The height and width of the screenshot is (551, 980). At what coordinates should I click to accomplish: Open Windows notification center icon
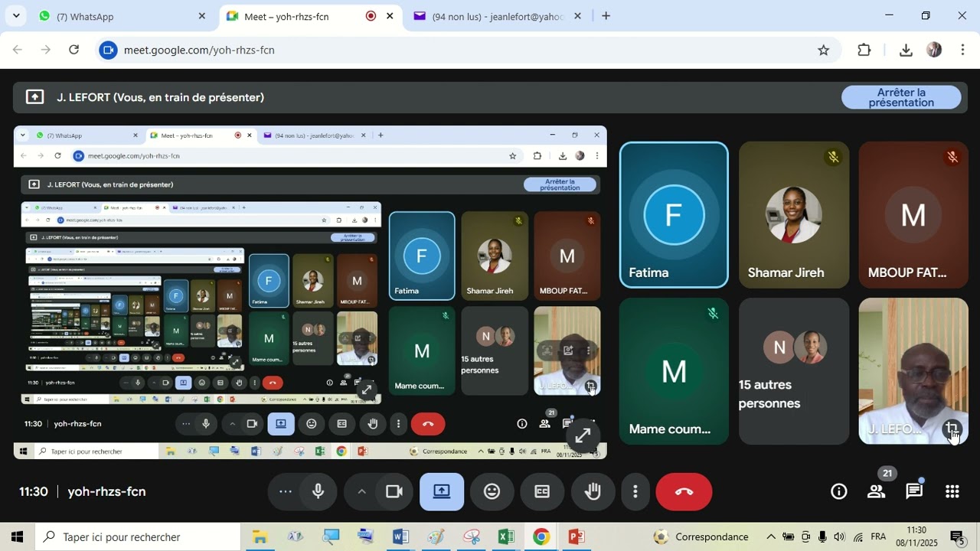[956, 537]
